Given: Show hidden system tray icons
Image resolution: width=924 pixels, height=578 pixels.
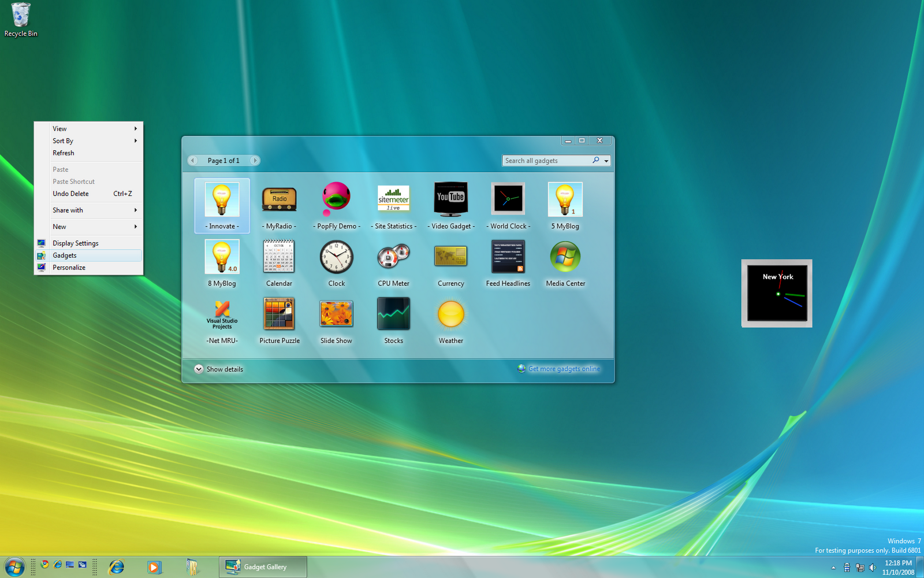Looking at the screenshot, I should coord(833,568).
